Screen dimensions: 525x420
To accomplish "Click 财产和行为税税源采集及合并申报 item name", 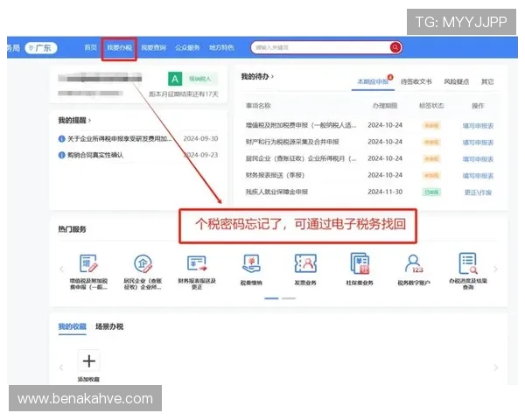I will (x=292, y=142).
